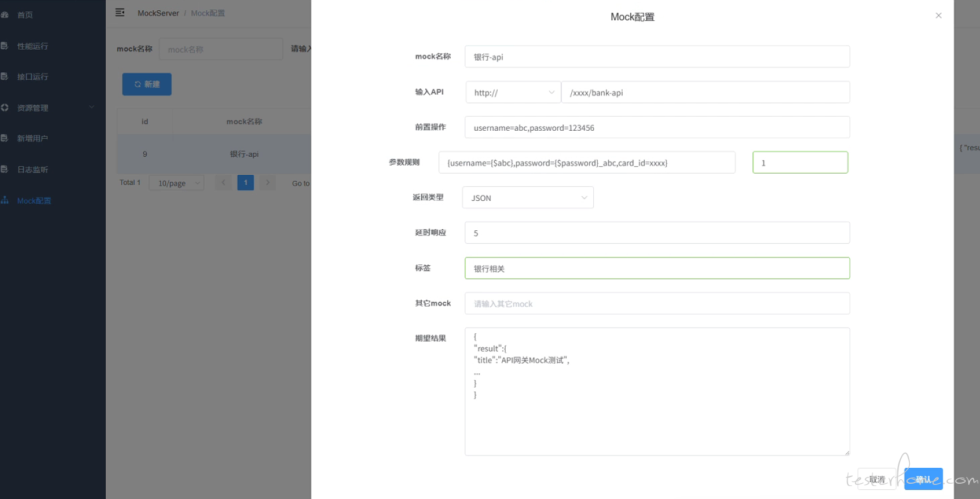Open the 10/page page size selector
Viewport: 980px width, 499px height.
pos(177,183)
